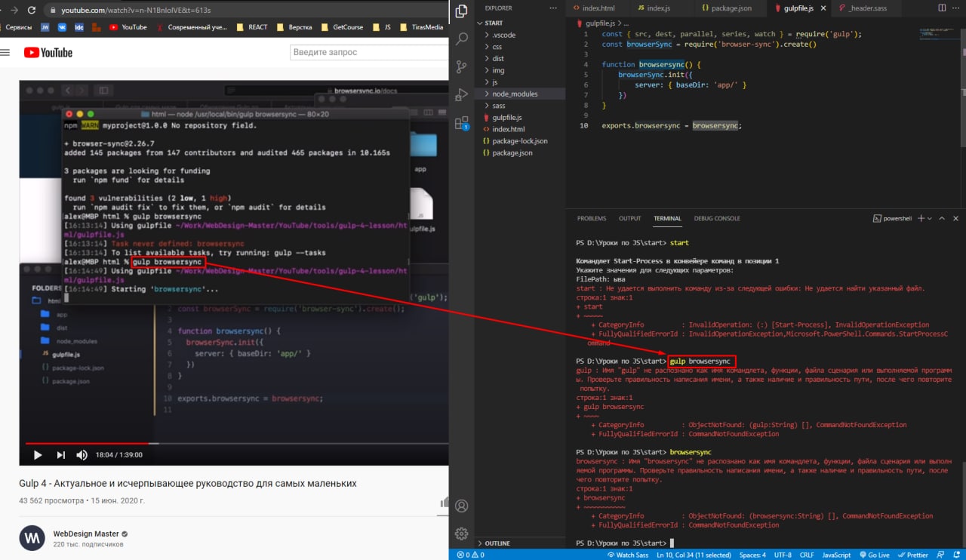Expand the .vscode folder
Image resolution: width=966 pixels, height=560 pixels.
click(521, 35)
